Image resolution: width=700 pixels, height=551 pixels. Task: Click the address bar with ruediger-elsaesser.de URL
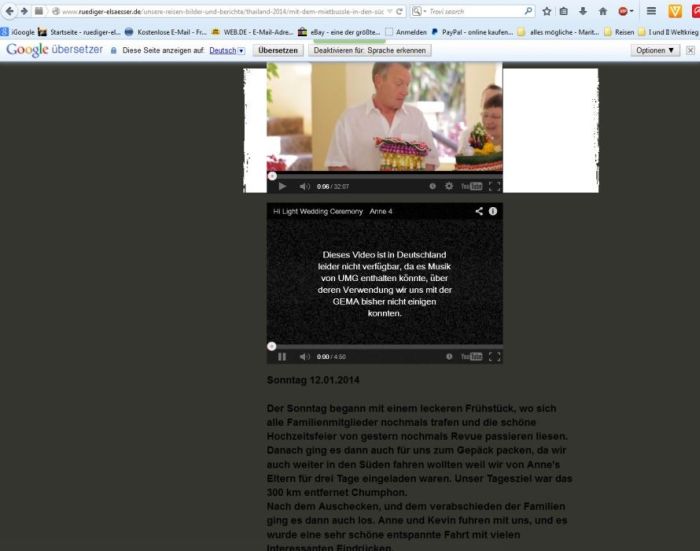[x=228, y=12]
